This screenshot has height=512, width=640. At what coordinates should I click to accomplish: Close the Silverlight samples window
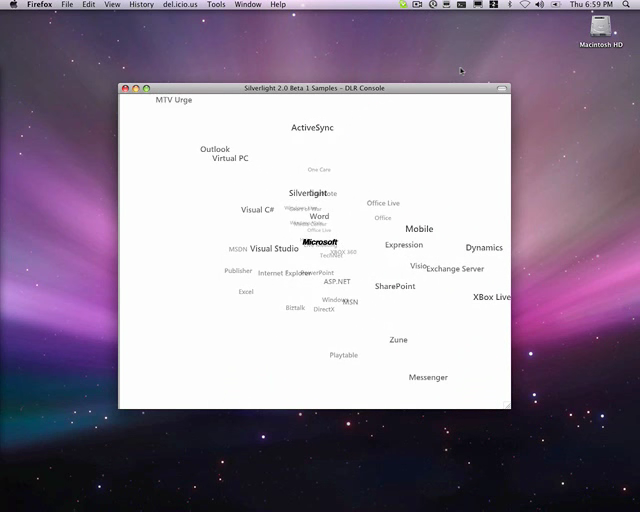tap(125, 88)
